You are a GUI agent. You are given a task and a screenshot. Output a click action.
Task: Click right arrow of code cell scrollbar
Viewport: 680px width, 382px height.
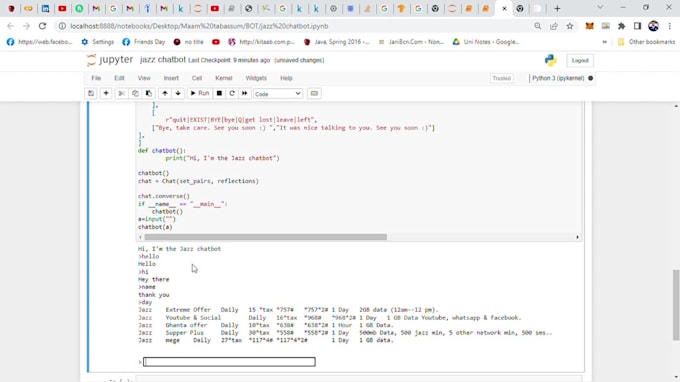coord(577,237)
